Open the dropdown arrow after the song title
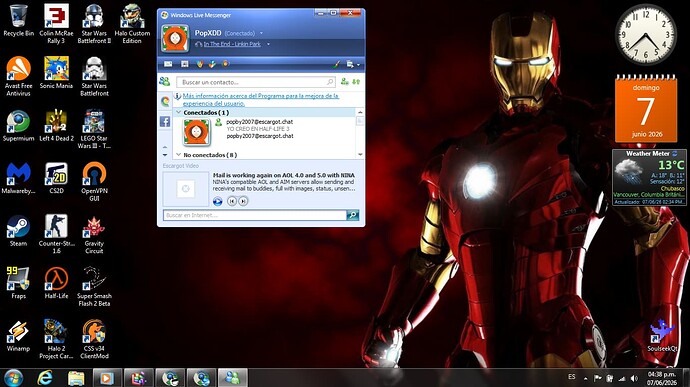 (x=268, y=44)
